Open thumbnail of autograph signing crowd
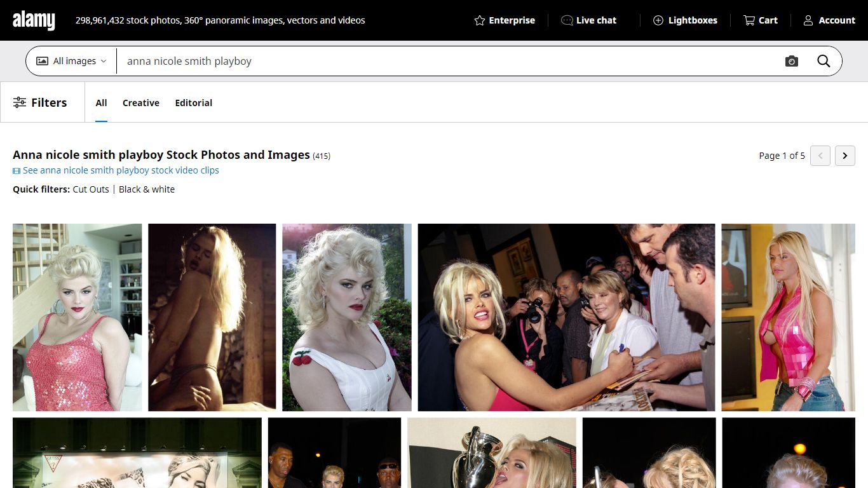The height and width of the screenshot is (488, 868). (x=566, y=317)
